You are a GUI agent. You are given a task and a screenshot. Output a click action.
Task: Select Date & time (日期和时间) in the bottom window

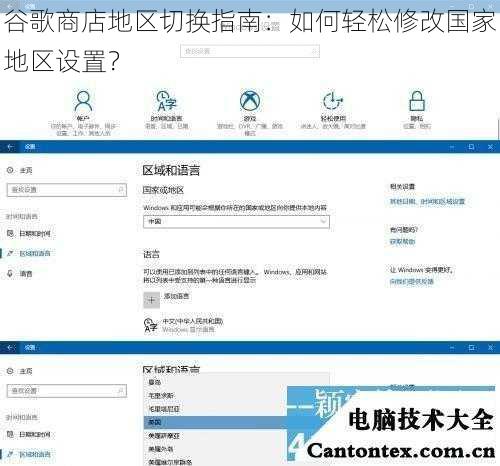(x=29, y=434)
